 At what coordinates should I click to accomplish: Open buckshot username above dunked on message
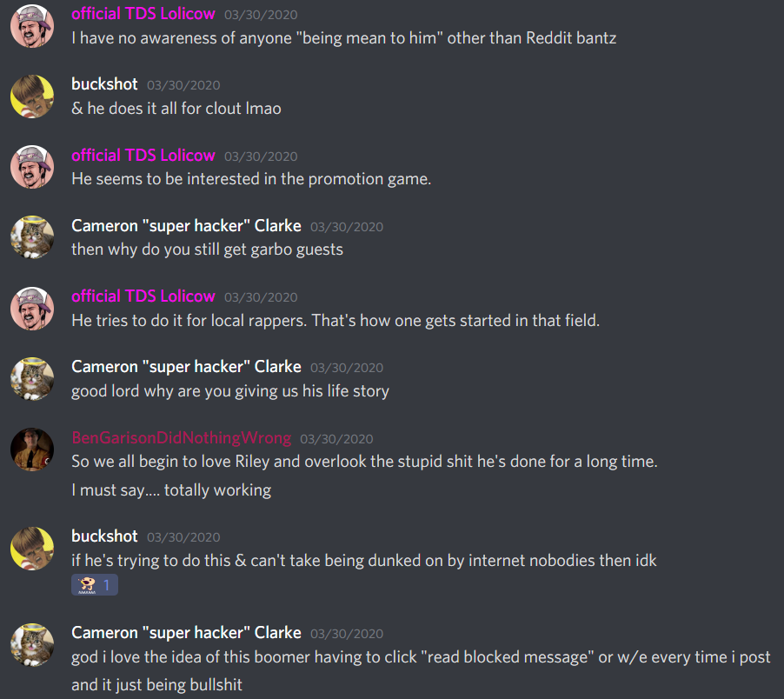(x=104, y=536)
